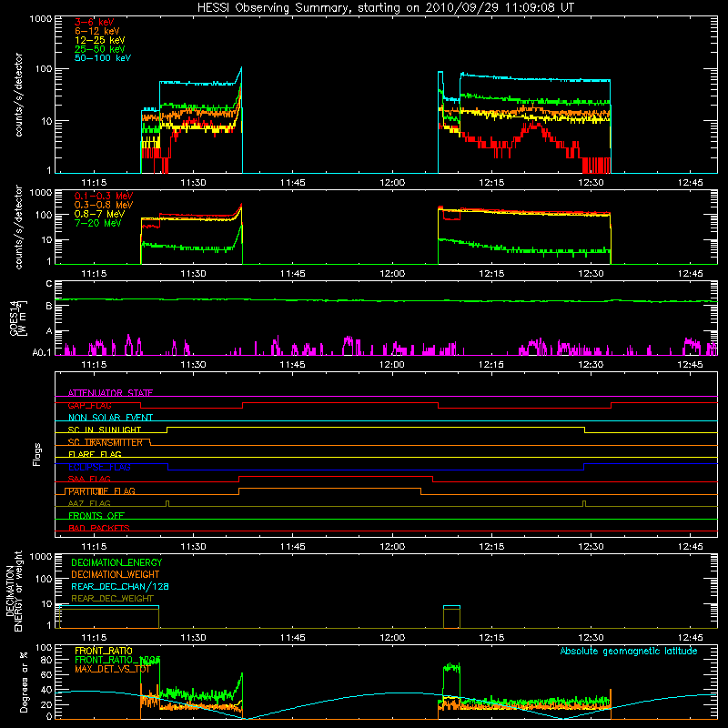The image size is (728, 728).
Task: Click the yellow FRONT_RATIO legend label
Action: coord(104,651)
